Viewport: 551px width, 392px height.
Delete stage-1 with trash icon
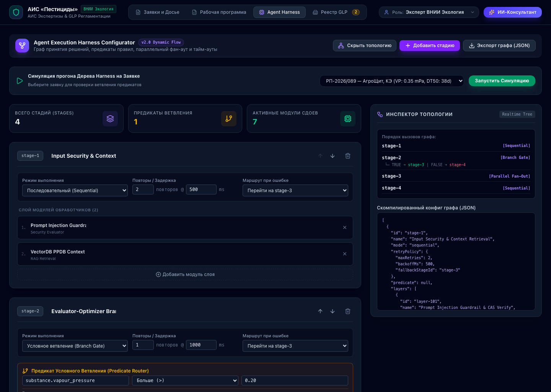(x=348, y=156)
